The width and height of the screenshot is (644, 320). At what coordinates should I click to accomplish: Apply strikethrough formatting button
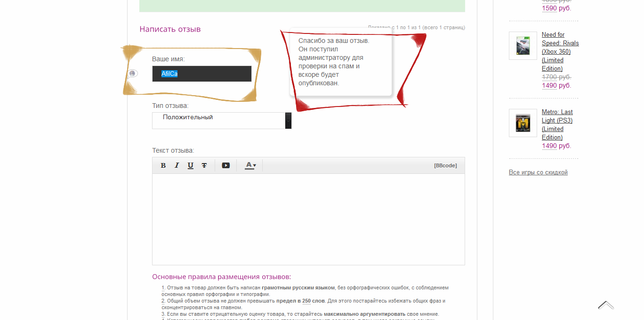204,165
